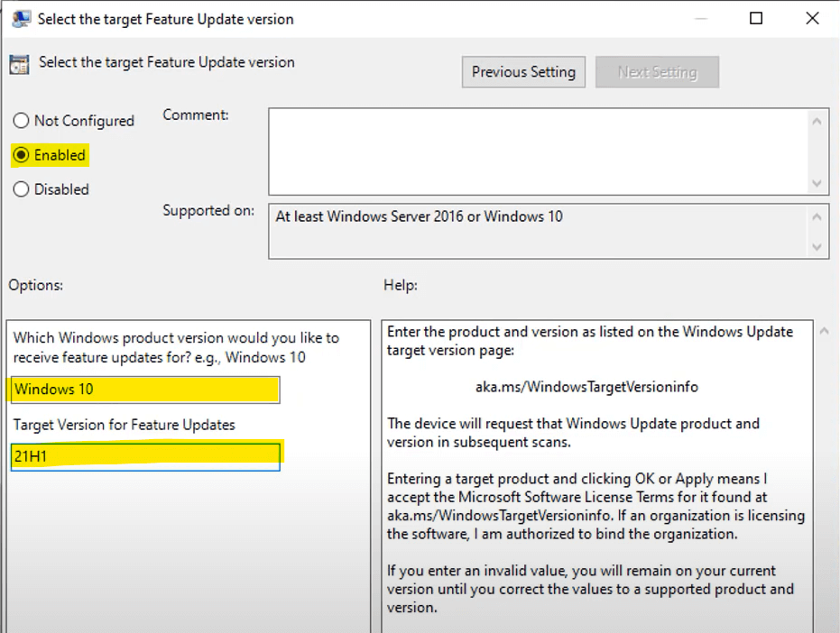Click the 'At least Windows Server 2016' text
Viewport: 840px width, 633px height.
[x=419, y=216]
